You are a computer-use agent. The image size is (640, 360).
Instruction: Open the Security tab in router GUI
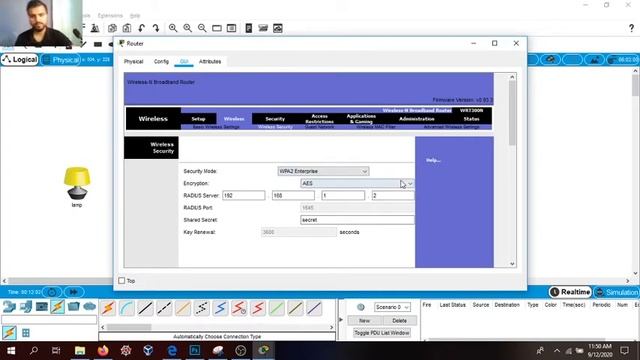[x=275, y=119]
